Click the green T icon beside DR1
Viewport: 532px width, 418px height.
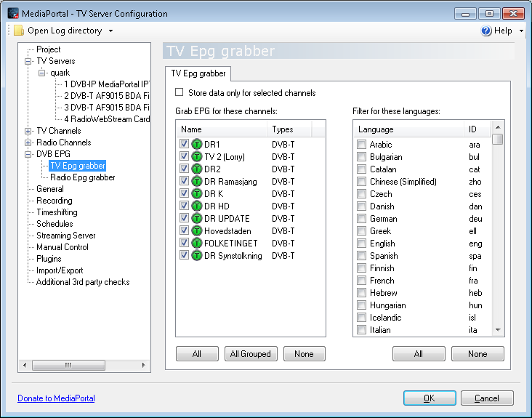196,144
